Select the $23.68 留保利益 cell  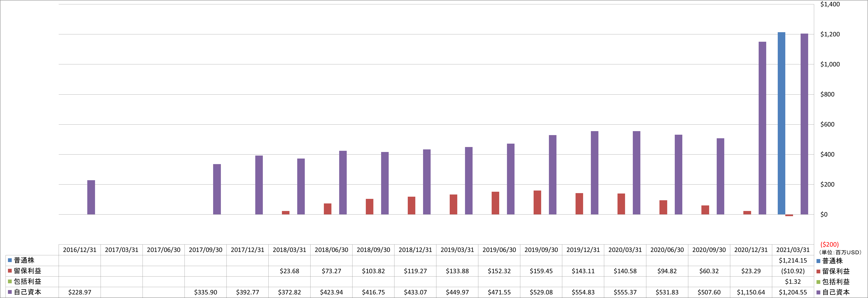pyautogui.click(x=289, y=271)
